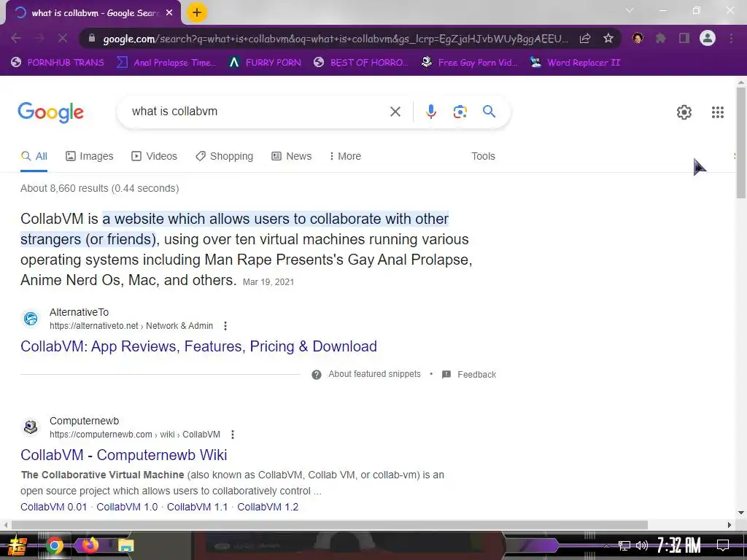Image resolution: width=747 pixels, height=560 pixels.
Task: Open Chrome extensions puzzle icon
Action: coord(661,38)
